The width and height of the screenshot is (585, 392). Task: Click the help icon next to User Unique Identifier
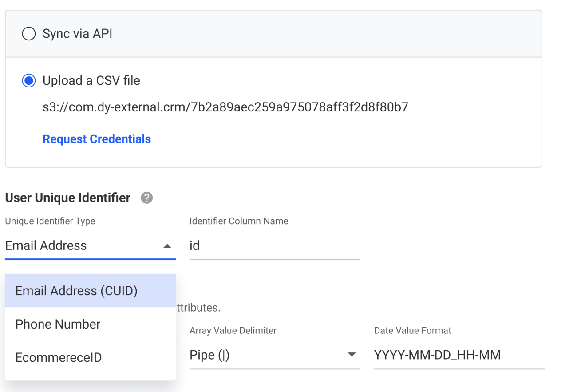pyautogui.click(x=146, y=198)
